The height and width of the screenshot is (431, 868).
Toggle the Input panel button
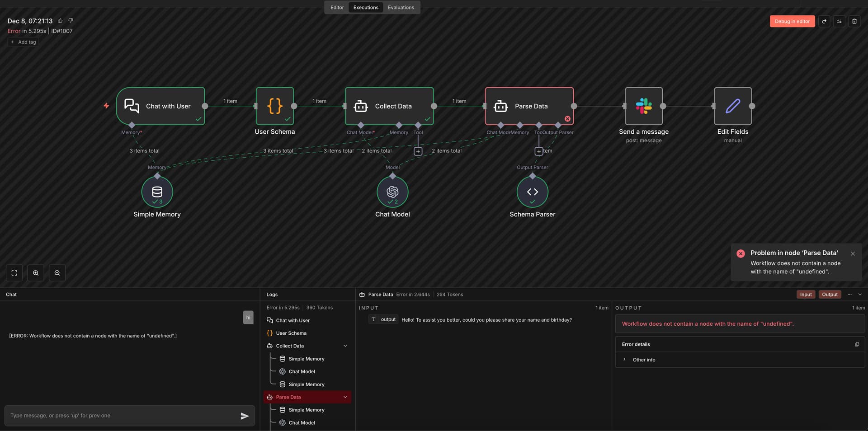[806, 295]
